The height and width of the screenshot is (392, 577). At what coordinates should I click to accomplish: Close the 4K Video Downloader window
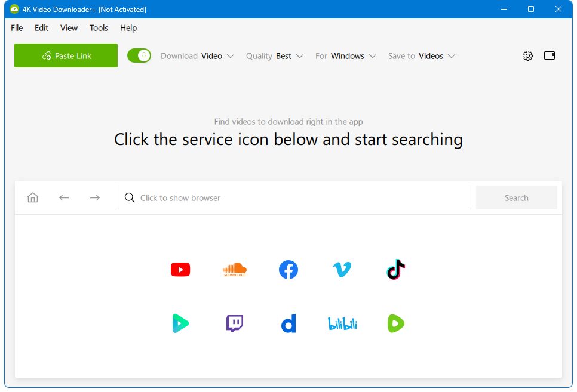pos(558,9)
